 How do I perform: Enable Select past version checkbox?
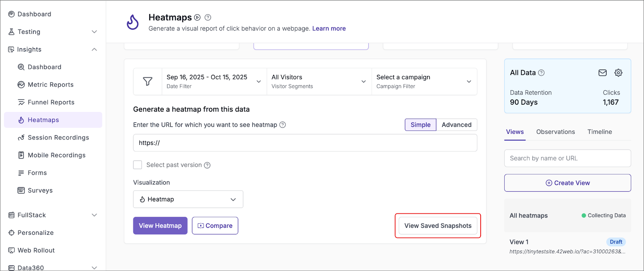[x=138, y=165]
